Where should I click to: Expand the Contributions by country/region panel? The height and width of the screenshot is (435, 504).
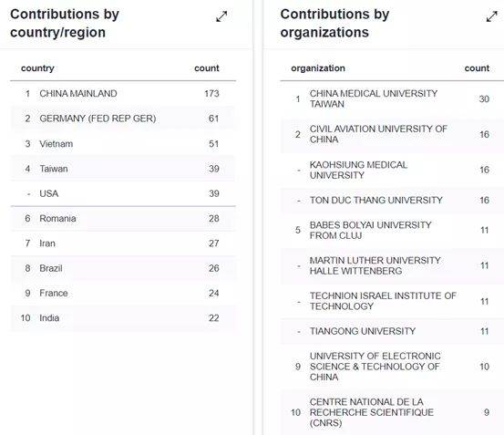[x=221, y=16]
